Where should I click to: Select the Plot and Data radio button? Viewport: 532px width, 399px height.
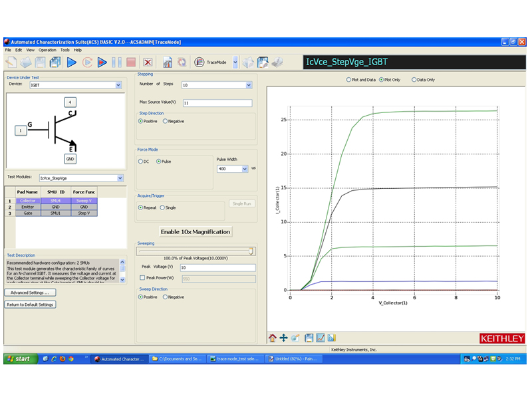tap(348, 80)
